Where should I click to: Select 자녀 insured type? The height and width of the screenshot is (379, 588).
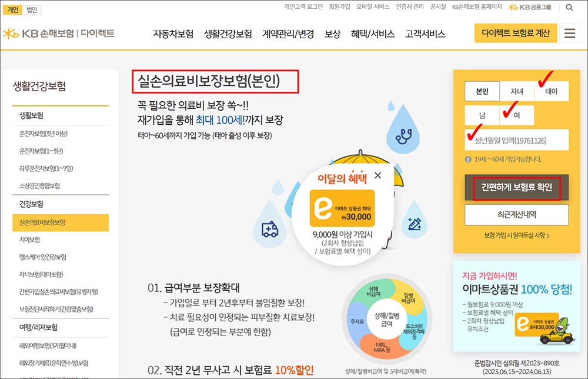click(x=517, y=91)
